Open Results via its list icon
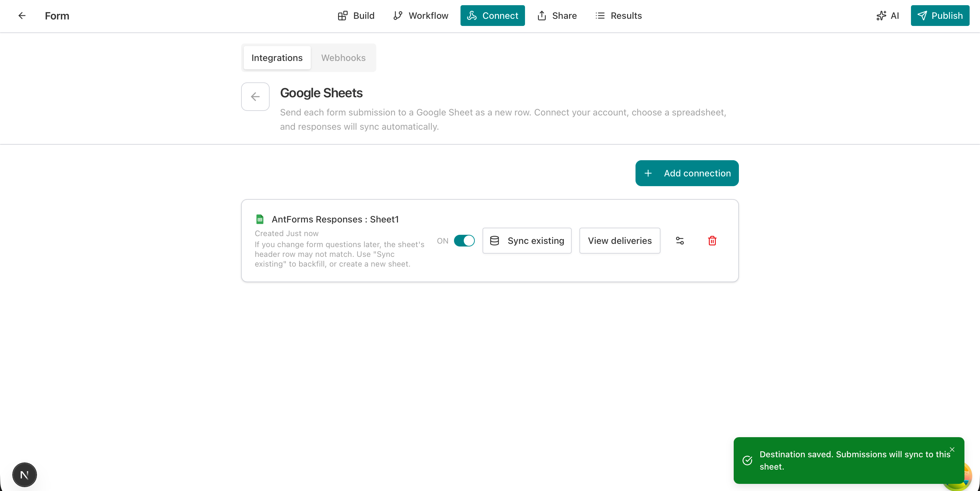980x491 pixels. tap(600, 16)
